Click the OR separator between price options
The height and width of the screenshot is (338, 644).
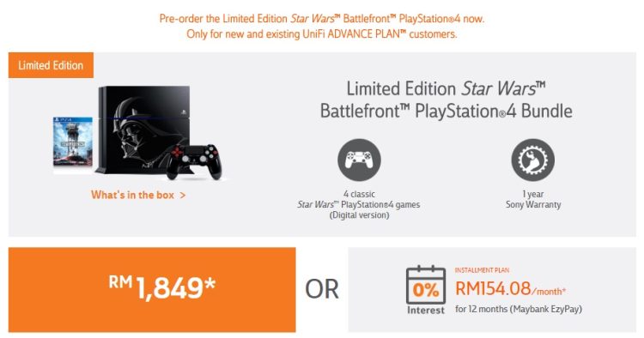click(322, 289)
